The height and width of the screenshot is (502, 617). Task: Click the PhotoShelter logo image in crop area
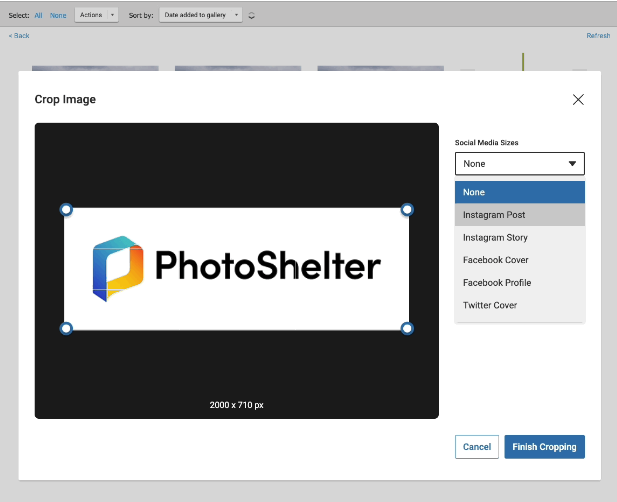tap(236, 269)
